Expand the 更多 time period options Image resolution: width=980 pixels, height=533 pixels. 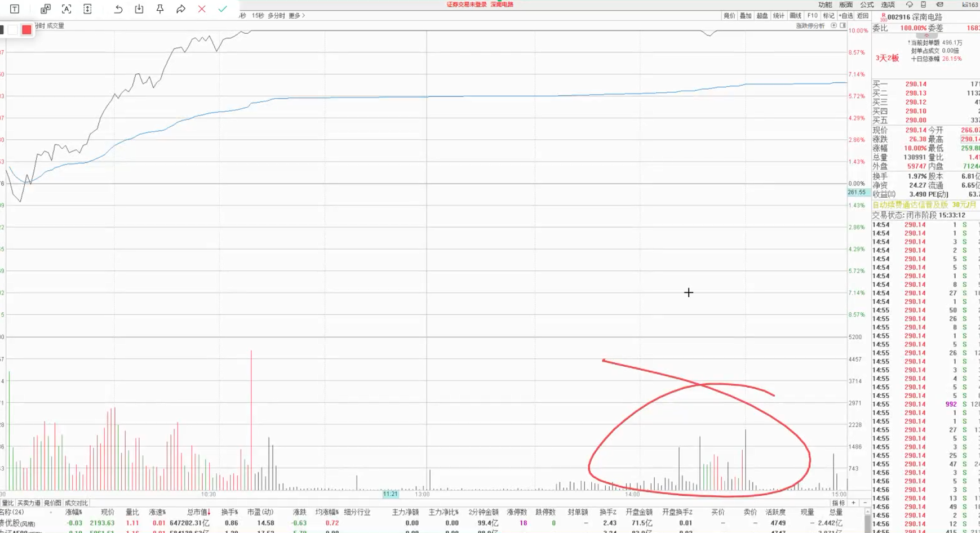point(296,16)
